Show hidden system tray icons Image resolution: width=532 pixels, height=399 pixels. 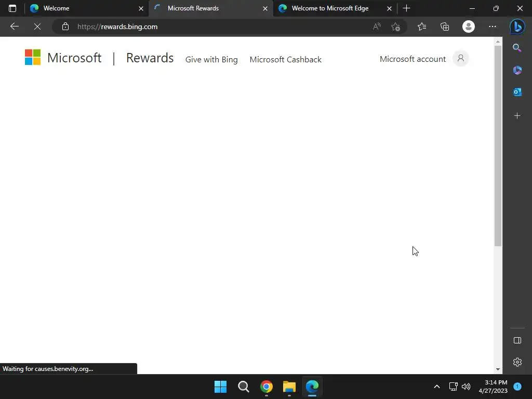coord(436,387)
